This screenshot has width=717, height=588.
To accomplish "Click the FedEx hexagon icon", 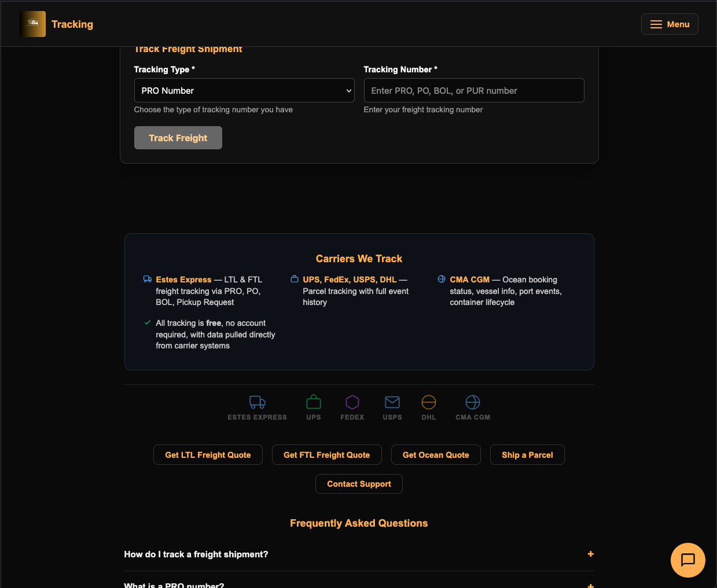I will pos(352,402).
